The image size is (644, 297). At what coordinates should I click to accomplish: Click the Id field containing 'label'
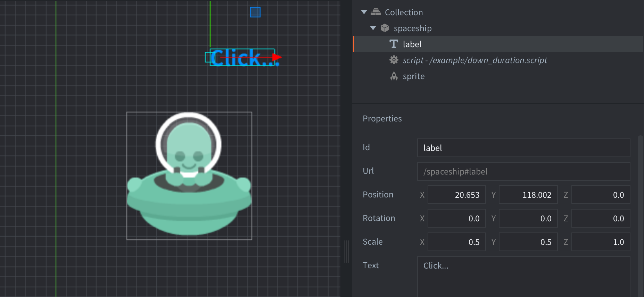[x=523, y=148]
